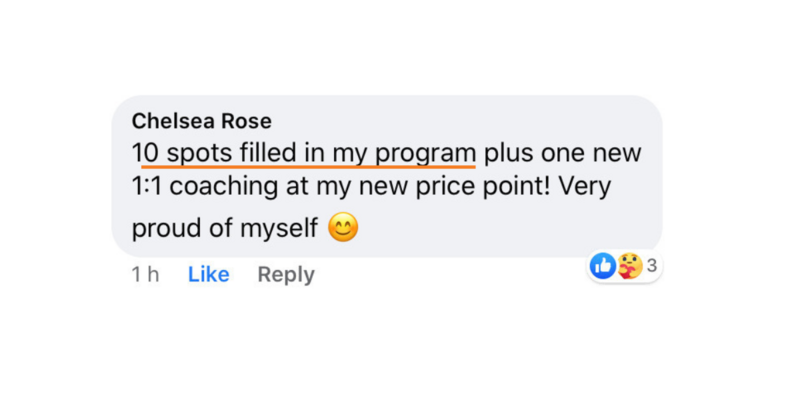
Task: Click the 1 h timestamp
Action: pos(145,274)
